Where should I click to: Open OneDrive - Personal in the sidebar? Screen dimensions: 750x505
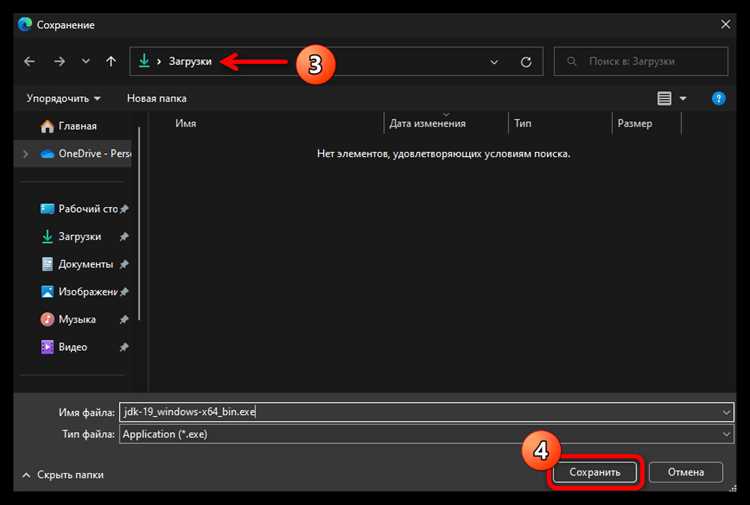[x=85, y=154]
